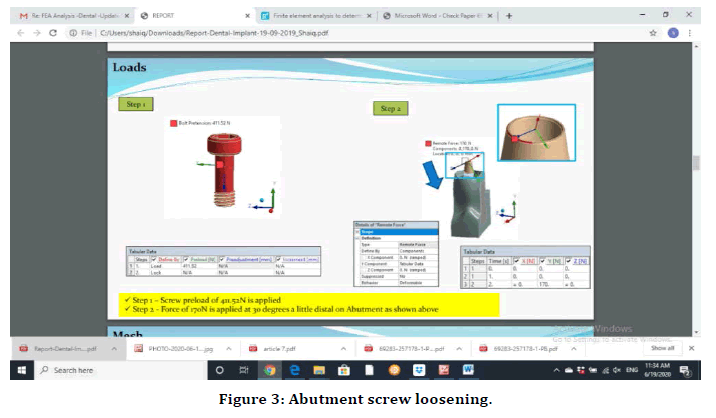The height and width of the screenshot is (418, 716).
Task: Open a new browser tab
Action: point(509,16)
